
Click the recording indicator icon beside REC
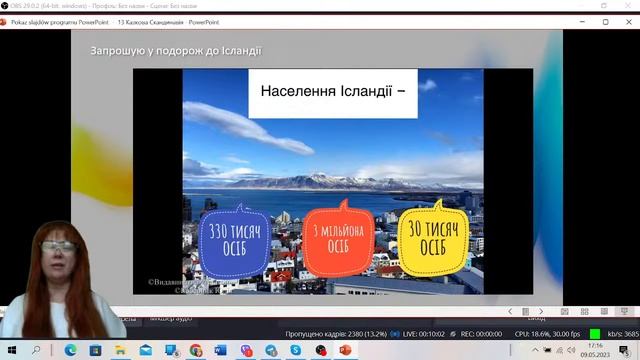pyautogui.click(x=453, y=334)
